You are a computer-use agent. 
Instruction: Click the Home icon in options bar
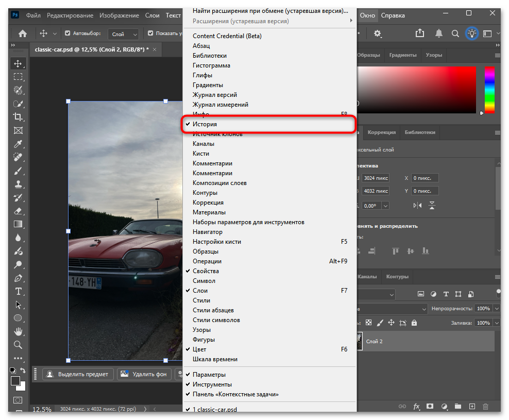(23, 33)
